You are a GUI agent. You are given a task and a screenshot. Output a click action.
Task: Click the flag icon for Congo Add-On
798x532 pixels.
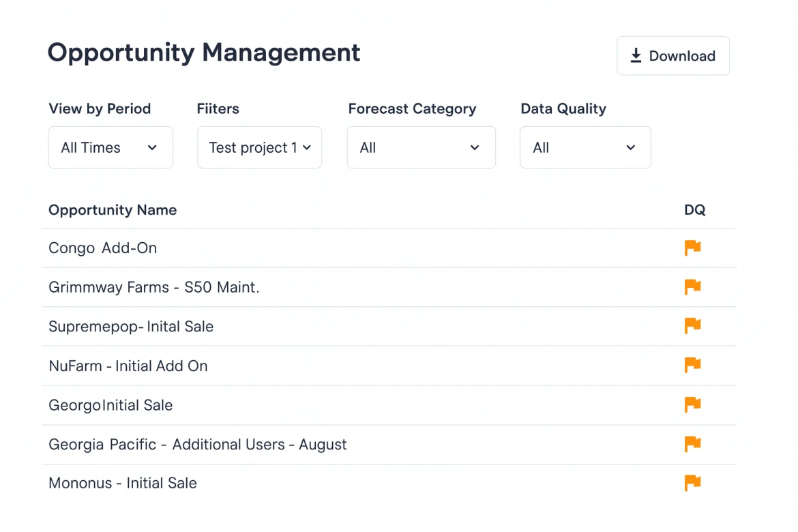tap(692, 248)
